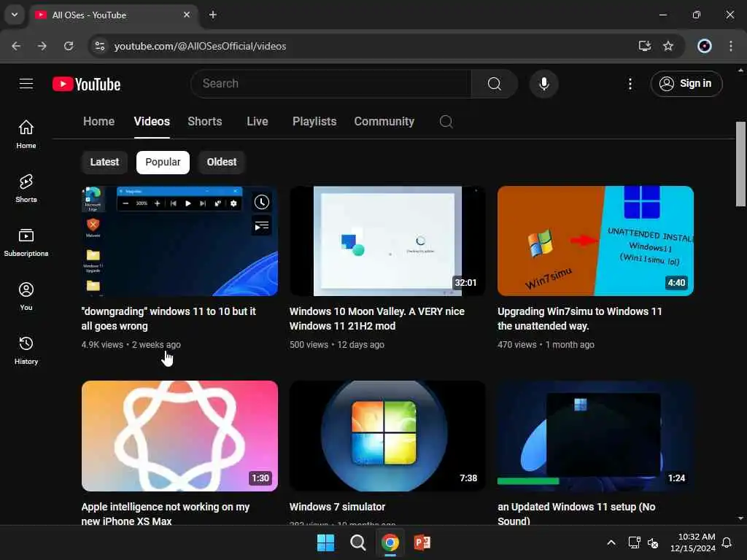Sort videos by Popular

point(163,163)
